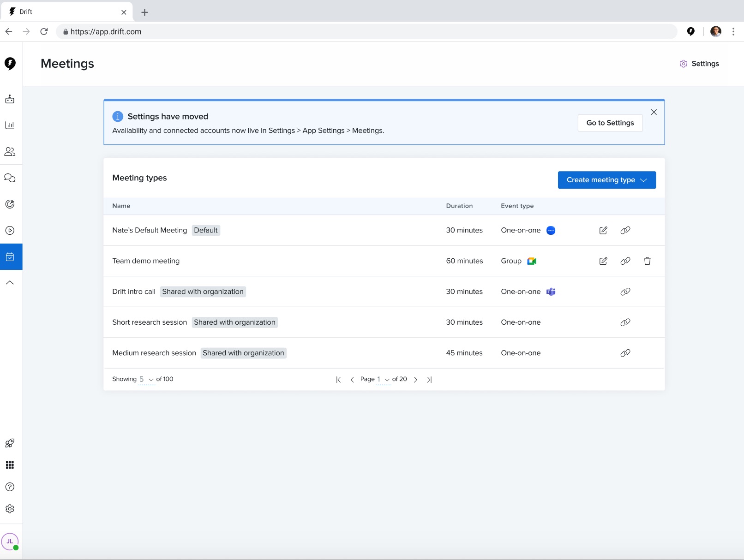The image size is (744, 560).
Task: Reload the page
Action: click(x=44, y=32)
